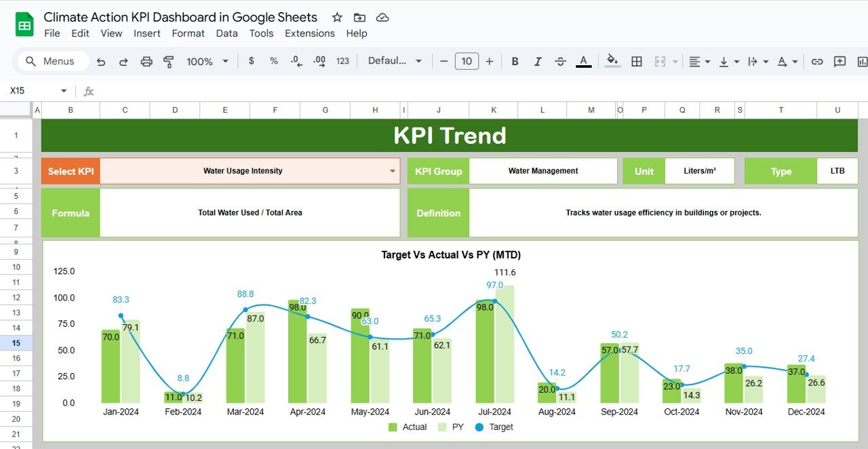Select the Water Management cell

543,171
